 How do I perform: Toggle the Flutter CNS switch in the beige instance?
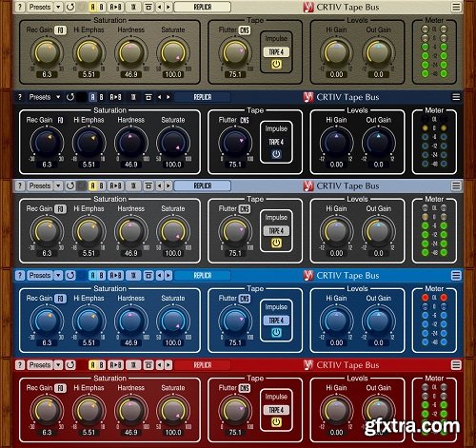[244, 30]
